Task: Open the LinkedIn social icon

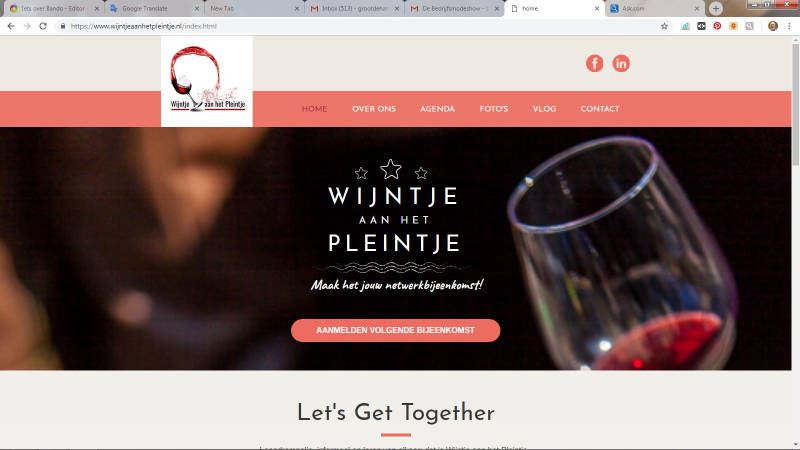Action: pos(621,63)
